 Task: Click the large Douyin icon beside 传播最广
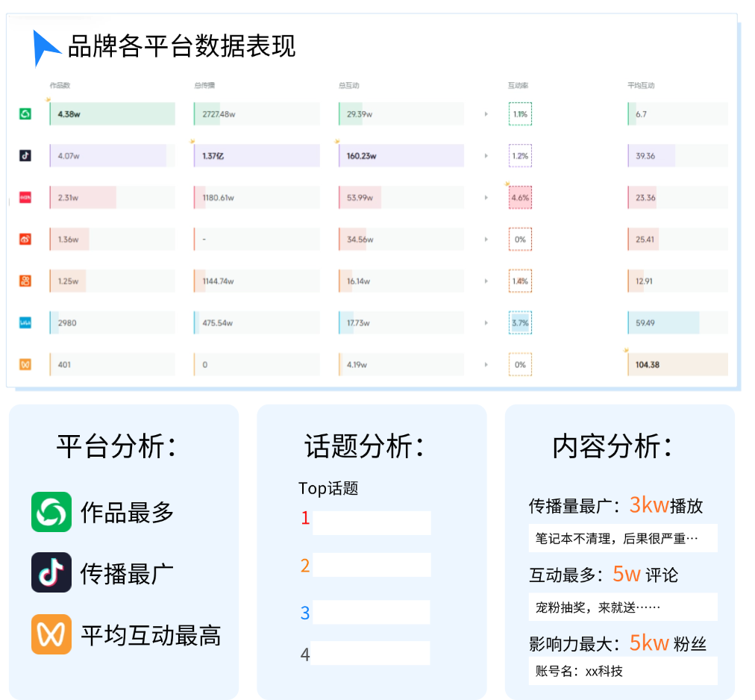tap(51, 572)
